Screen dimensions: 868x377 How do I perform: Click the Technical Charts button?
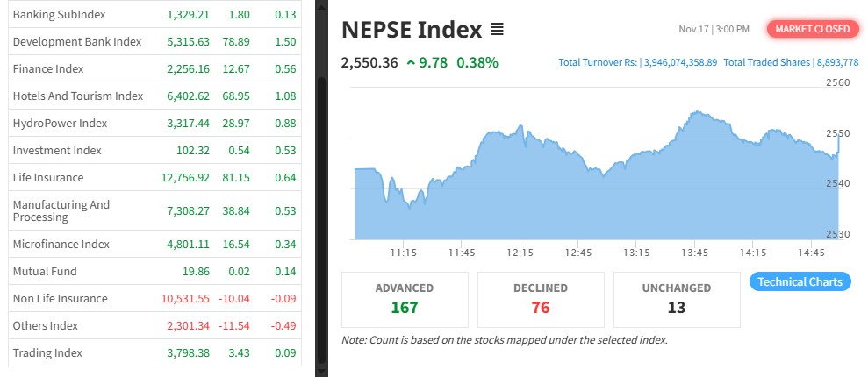[800, 281]
